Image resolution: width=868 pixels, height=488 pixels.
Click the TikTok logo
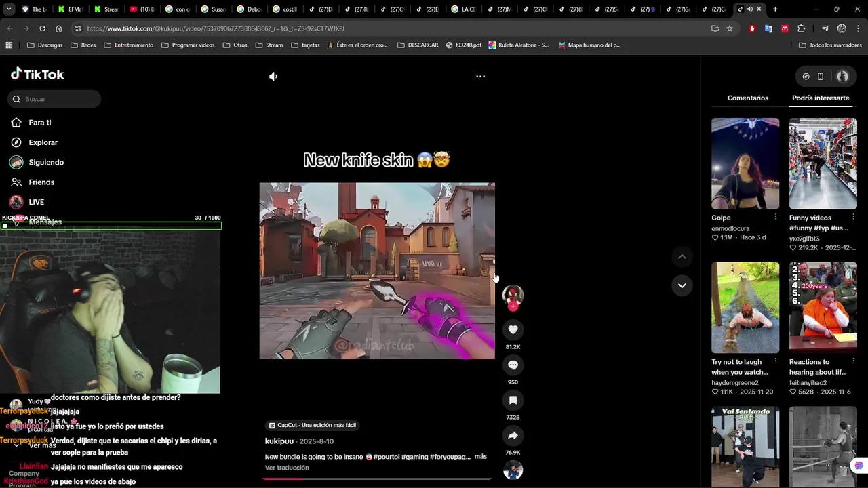(x=38, y=75)
